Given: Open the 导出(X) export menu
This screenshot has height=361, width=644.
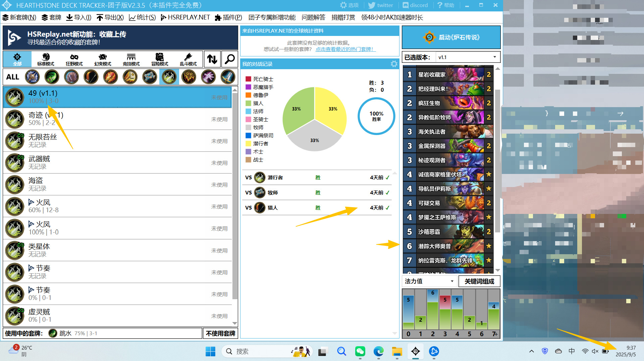Looking at the screenshot, I should [x=110, y=17].
